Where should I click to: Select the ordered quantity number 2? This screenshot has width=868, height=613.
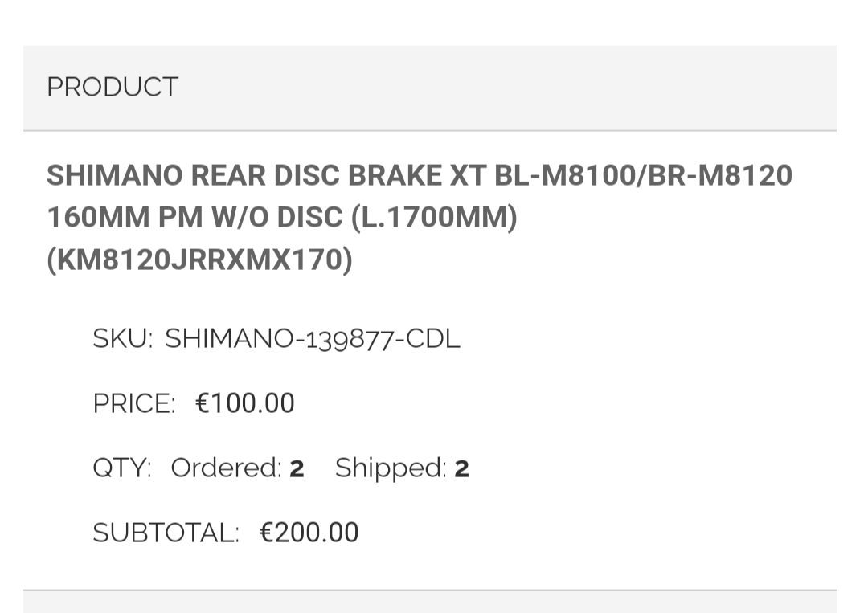[x=297, y=468]
